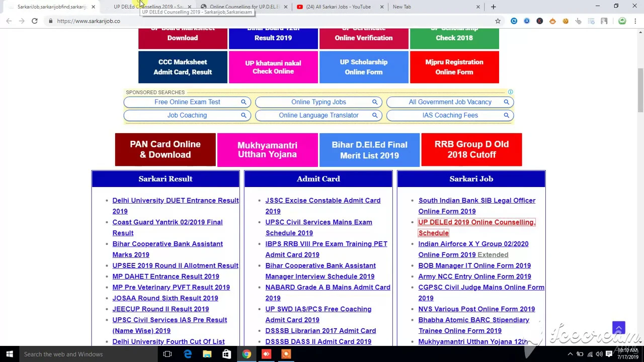The image size is (644, 362).
Task: Close the UP DELEd Counselling 2019 tab
Action: pyautogui.click(x=189, y=7)
